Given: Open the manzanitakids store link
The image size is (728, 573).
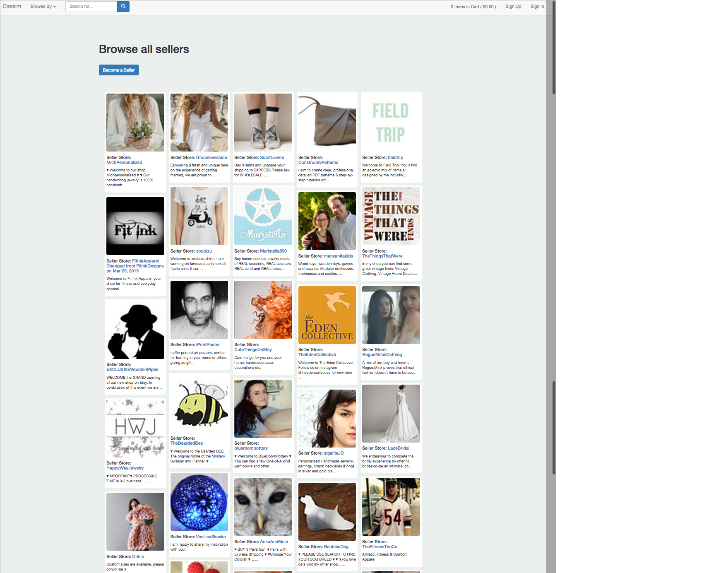Looking at the screenshot, I should pyautogui.click(x=338, y=256).
